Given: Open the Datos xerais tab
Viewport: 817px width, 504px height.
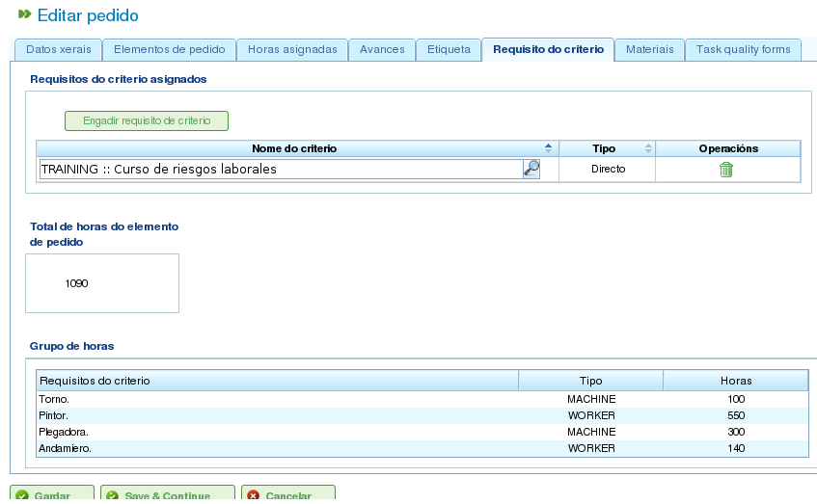Looking at the screenshot, I should pos(58,49).
